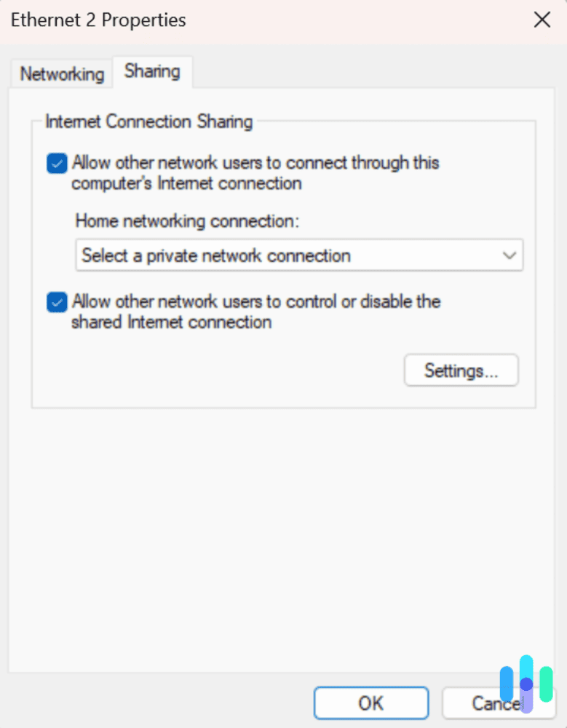
Task: Close the Ethernet 2 Properties dialog
Action: pyautogui.click(x=542, y=20)
